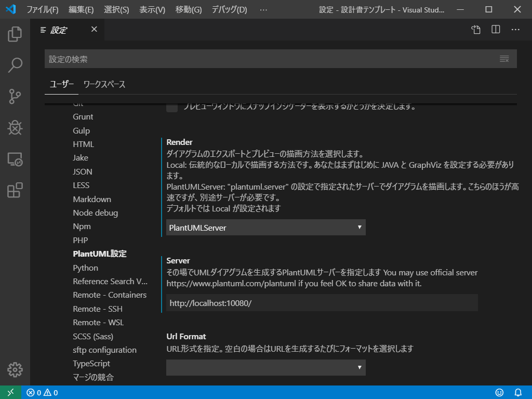Select Python in the settings tree
Image resolution: width=532 pixels, height=399 pixels.
pyautogui.click(x=86, y=268)
